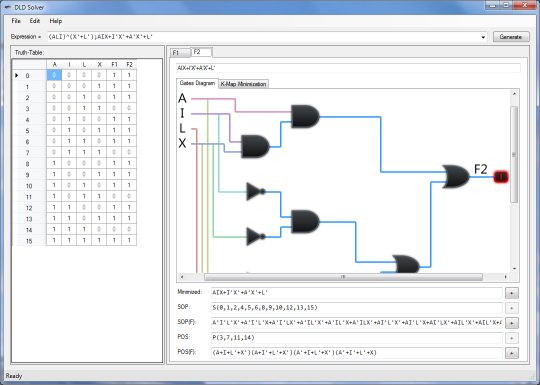
Task: Click the status bar resize grip
Action: pyautogui.click(x=532, y=377)
